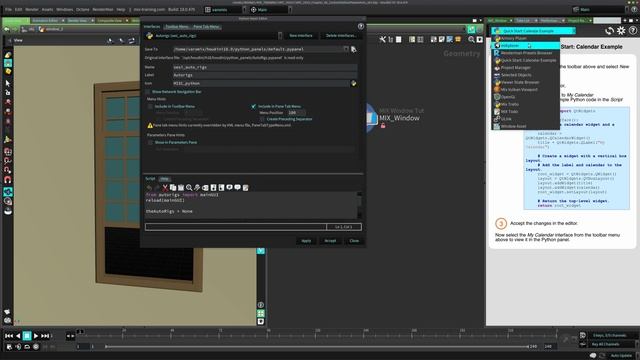This screenshot has height=360, width=640.
Task: Open the Toolbar Menu tab in the editor
Action: (177, 27)
